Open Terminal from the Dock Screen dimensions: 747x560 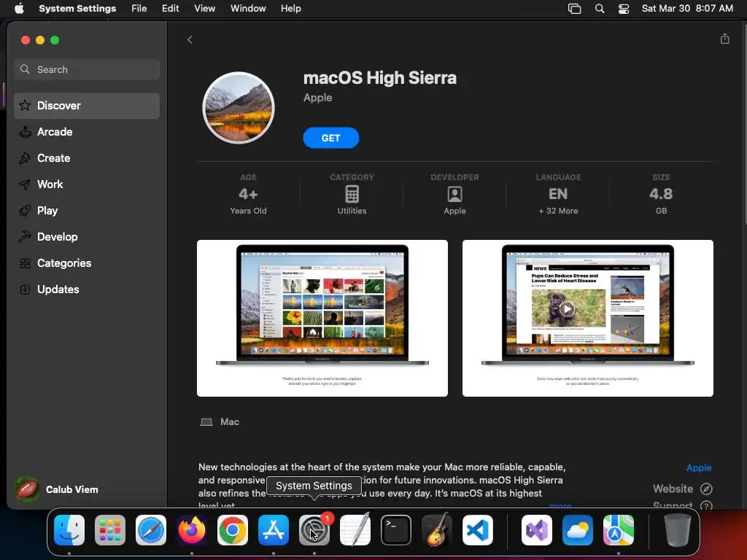(x=396, y=530)
